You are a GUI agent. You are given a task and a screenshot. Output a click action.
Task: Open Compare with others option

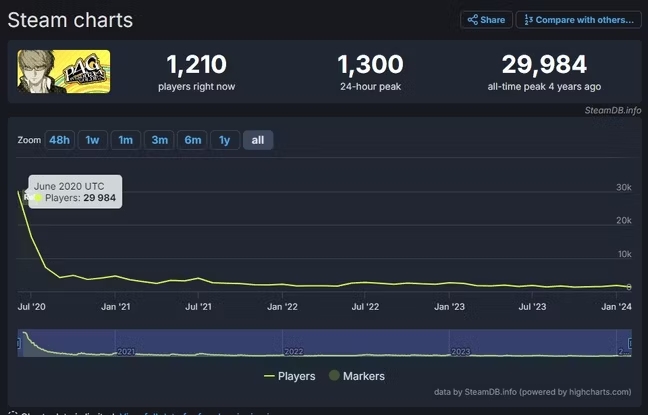(578, 20)
